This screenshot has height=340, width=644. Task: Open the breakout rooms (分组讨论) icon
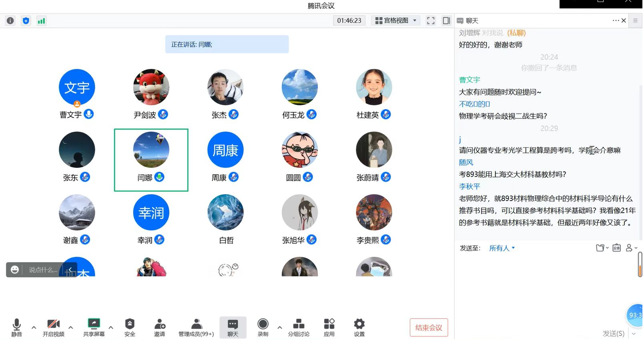299,327
